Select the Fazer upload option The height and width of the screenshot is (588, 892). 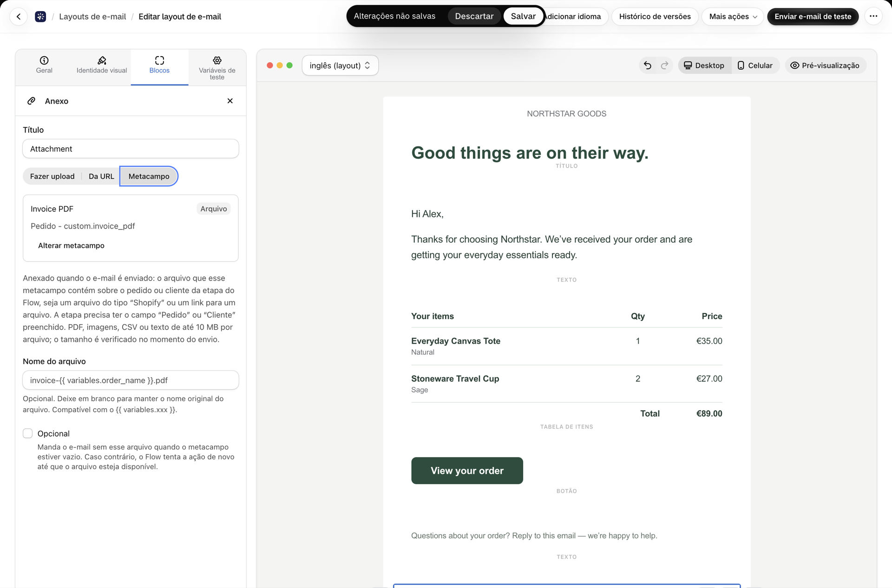(52, 176)
